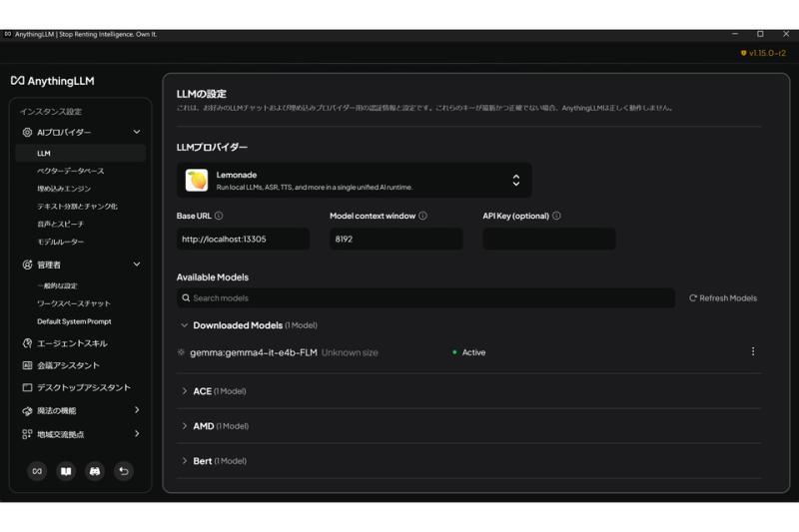Expand the Bert model group
The height and width of the screenshot is (532, 799).
pos(185,461)
